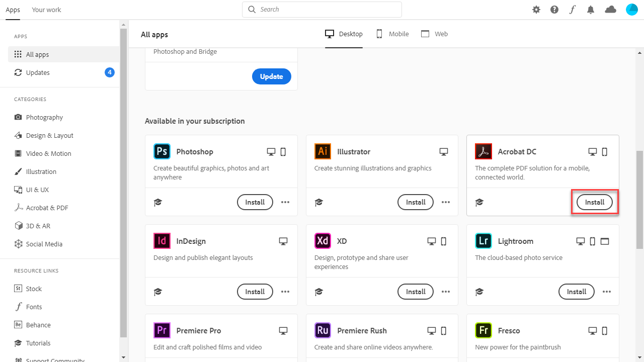Open more options for Photoshop

click(x=285, y=202)
